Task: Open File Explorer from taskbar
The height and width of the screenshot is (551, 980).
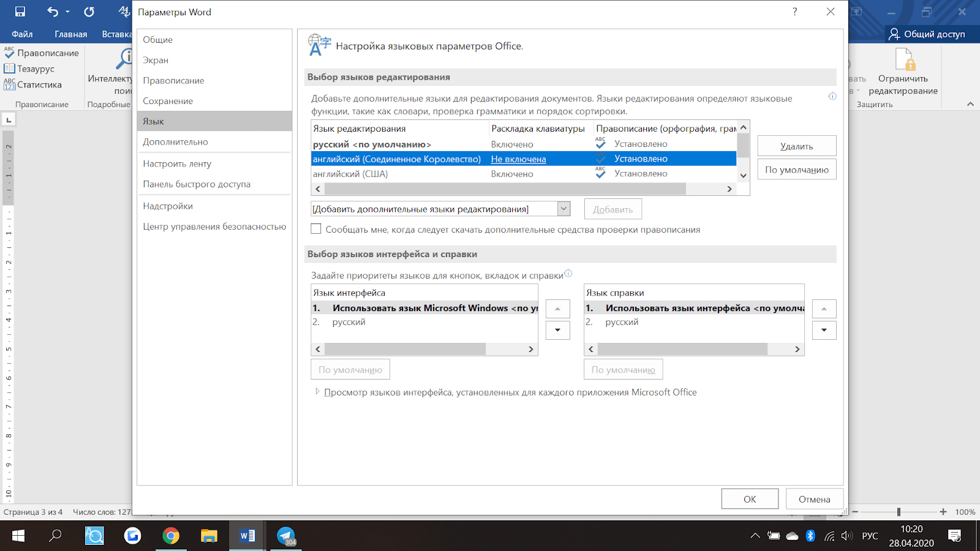Action: [209, 536]
